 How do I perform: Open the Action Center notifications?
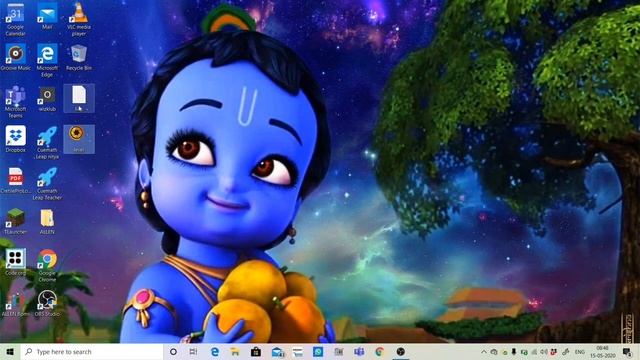(627, 352)
